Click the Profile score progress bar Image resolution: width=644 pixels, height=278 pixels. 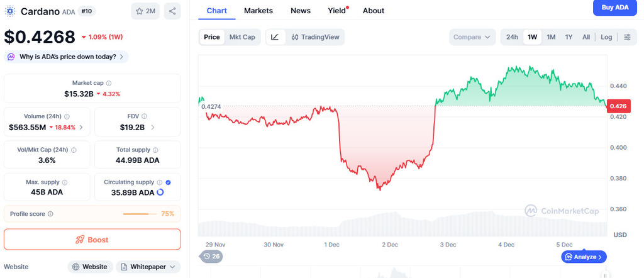pyautogui.click(x=140, y=214)
